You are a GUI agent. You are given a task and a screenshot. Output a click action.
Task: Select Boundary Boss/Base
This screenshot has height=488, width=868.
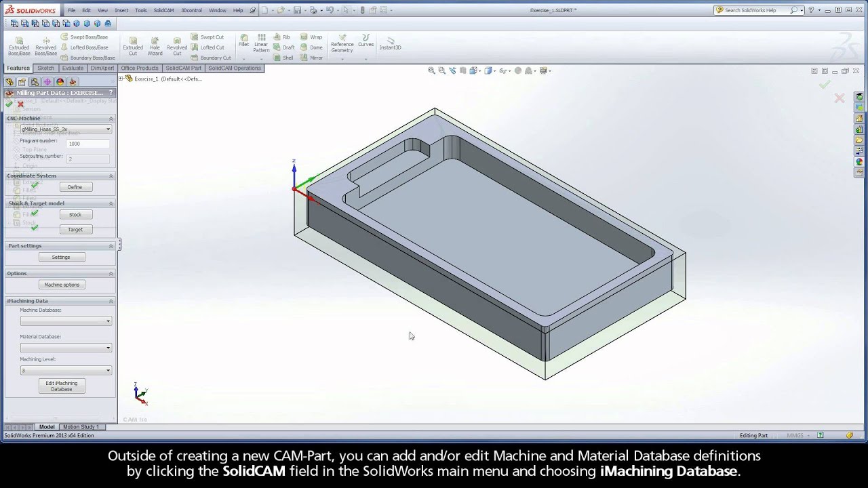[87, 58]
